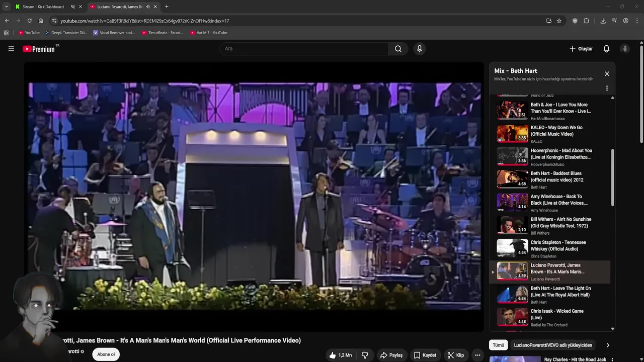Activate voice search microphone
Image resolution: width=644 pixels, height=362 pixels.
click(x=419, y=49)
